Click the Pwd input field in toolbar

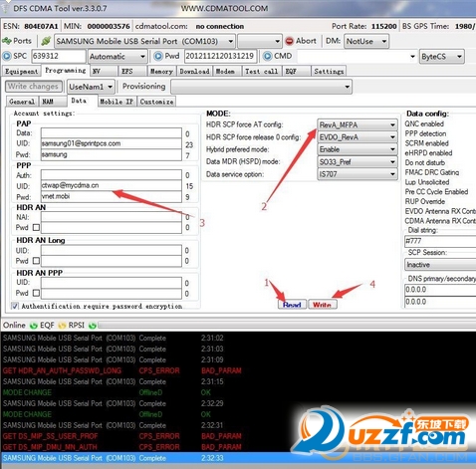click(220, 56)
